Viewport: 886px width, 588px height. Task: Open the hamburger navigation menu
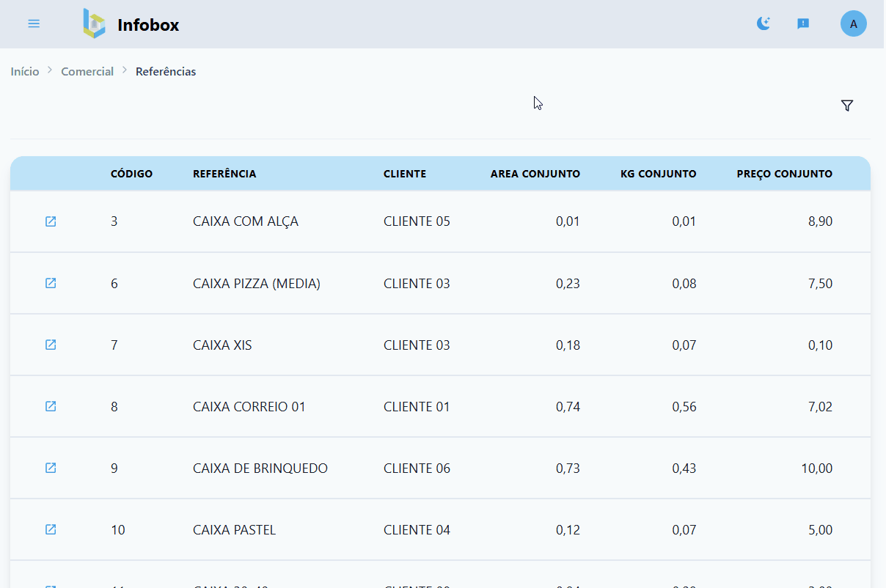[34, 23]
